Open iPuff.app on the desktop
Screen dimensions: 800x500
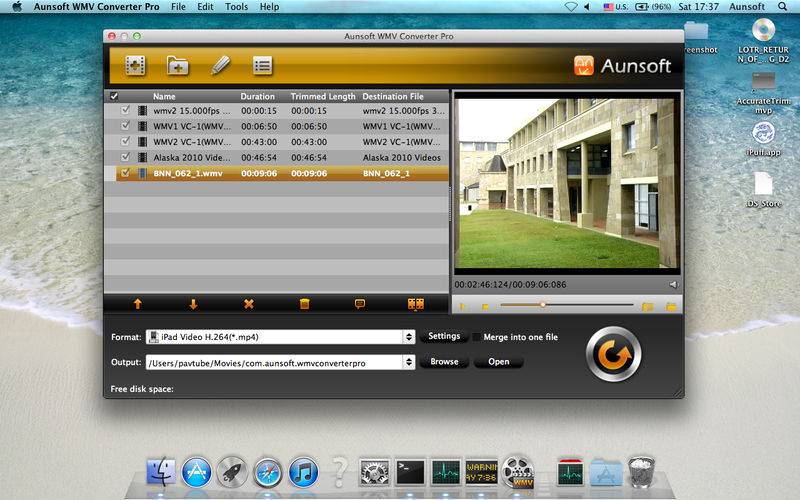pyautogui.click(x=763, y=139)
